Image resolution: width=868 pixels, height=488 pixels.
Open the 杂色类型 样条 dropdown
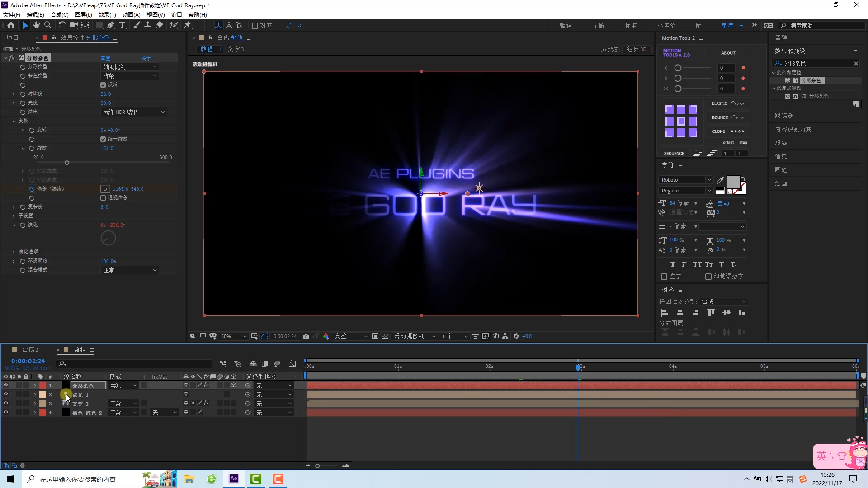130,76
